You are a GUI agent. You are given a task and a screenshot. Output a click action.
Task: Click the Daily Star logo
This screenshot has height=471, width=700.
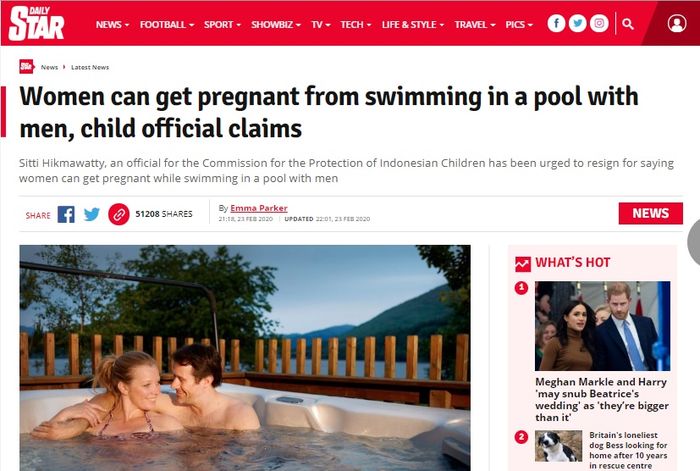coord(37,23)
